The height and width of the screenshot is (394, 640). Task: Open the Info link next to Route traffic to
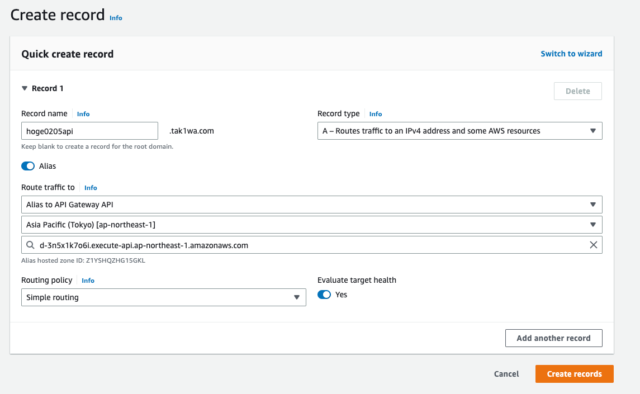point(91,188)
